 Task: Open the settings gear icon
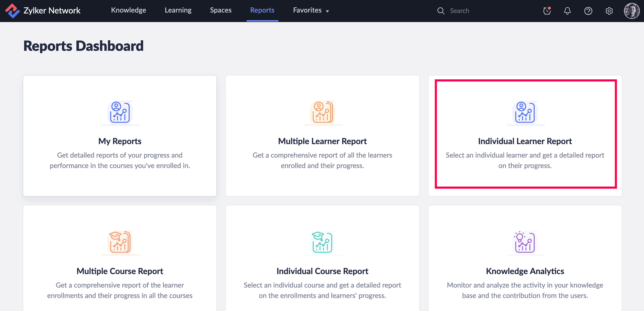click(x=609, y=11)
